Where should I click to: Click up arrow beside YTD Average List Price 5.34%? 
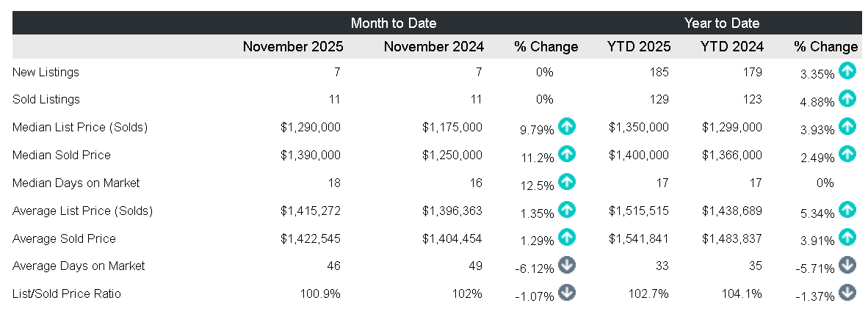point(847,210)
